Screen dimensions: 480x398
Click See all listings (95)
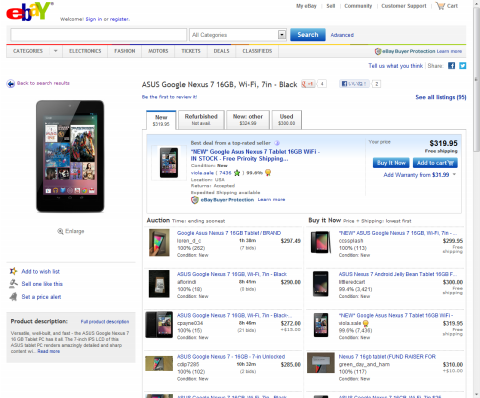(441, 97)
